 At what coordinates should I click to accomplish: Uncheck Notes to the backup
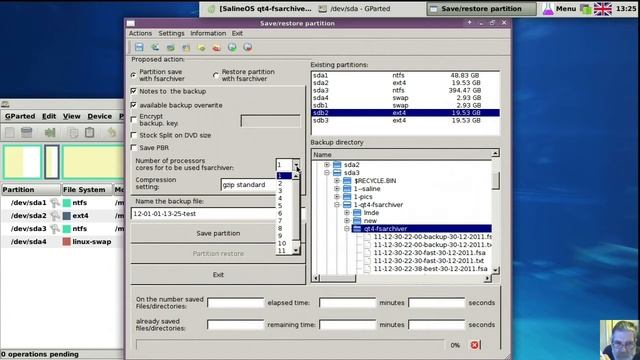coord(133,91)
